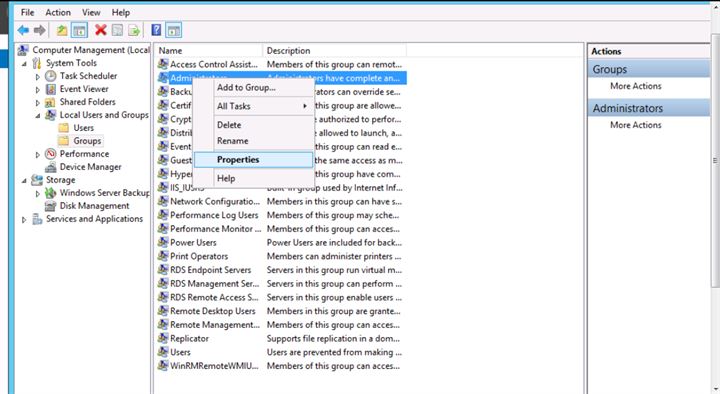Screen dimensions: 720x394
Task: Click the red Delete X toolbar icon
Action: [x=101, y=30]
